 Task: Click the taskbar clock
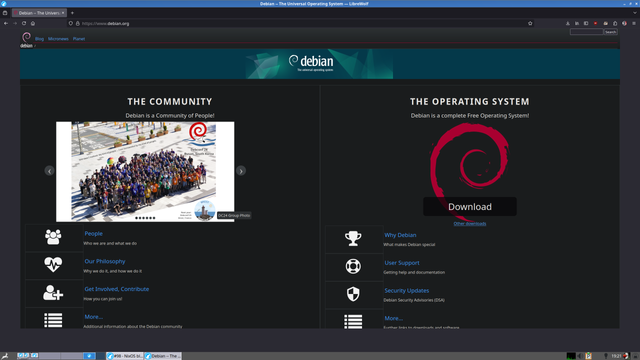point(616,356)
